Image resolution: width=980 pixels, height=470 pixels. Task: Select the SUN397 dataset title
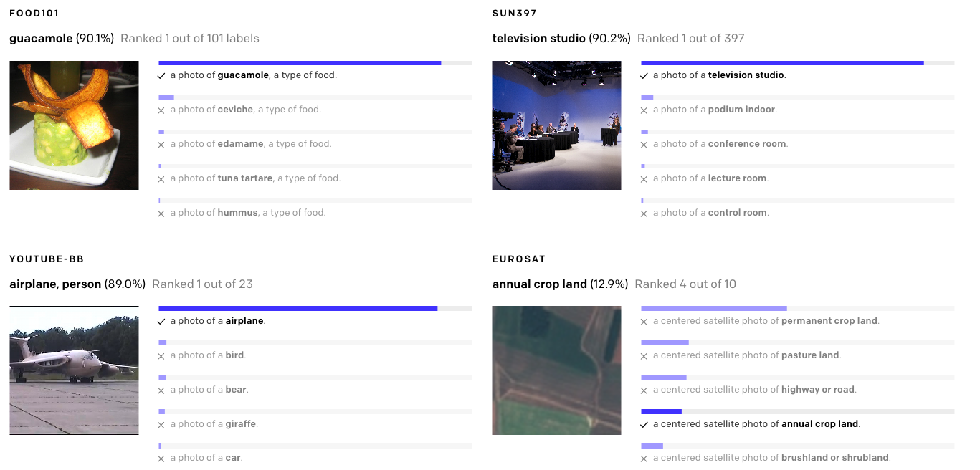(514, 14)
